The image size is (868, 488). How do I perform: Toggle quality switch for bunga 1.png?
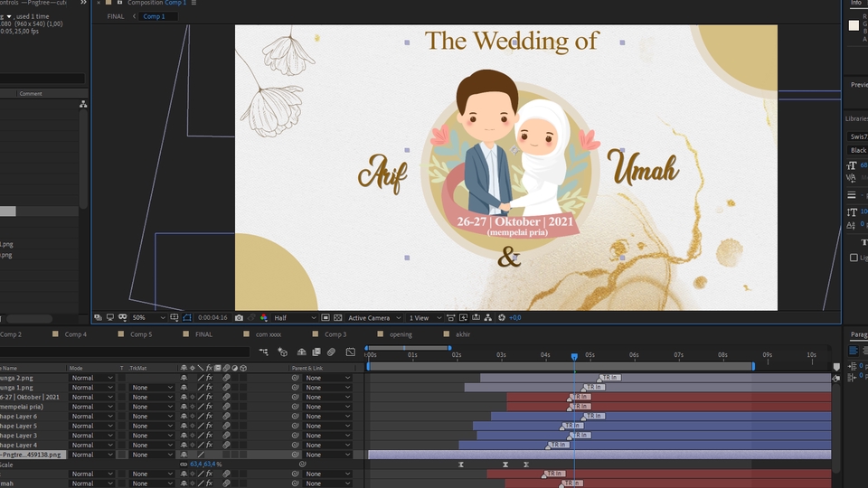[201, 388]
